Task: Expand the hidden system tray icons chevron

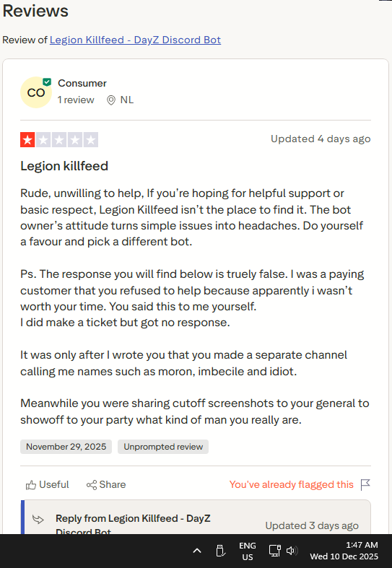Action: click(x=197, y=551)
